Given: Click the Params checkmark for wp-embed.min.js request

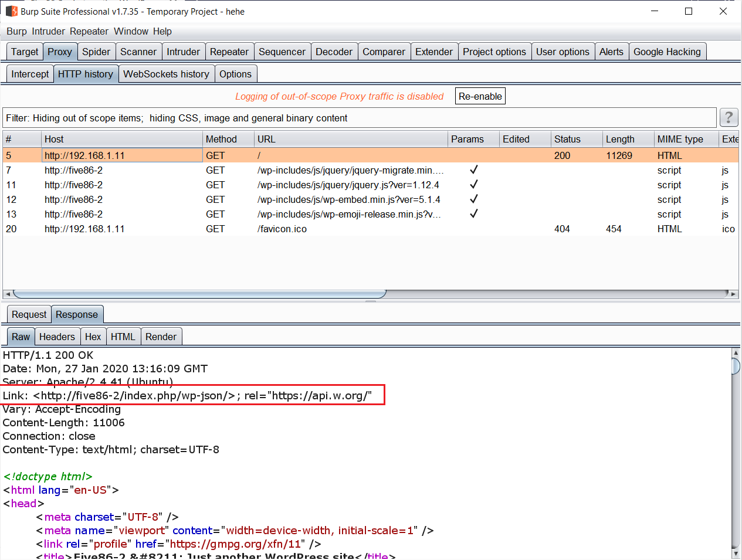Looking at the screenshot, I should (x=473, y=199).
